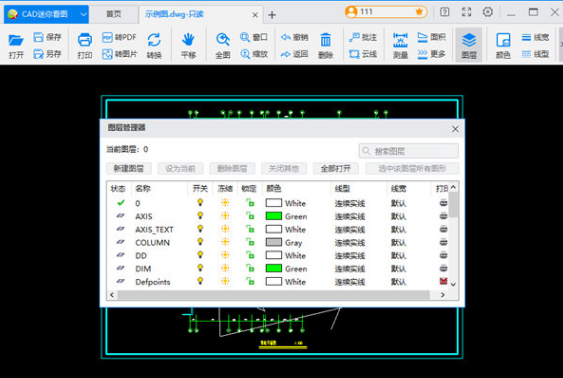The width and height of the screenshot is (563, 378).
Task: Toggle the lock icon for layer 0
Action: point(250,202)
